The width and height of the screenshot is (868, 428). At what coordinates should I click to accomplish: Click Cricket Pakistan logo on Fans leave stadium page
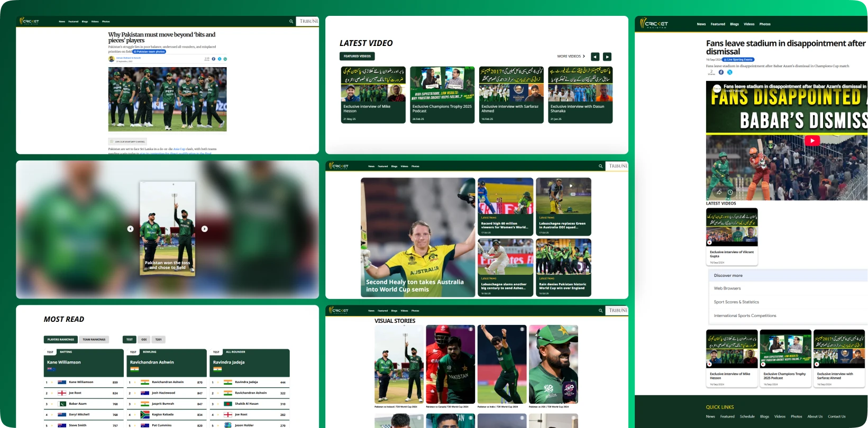[x=654, y=23]
